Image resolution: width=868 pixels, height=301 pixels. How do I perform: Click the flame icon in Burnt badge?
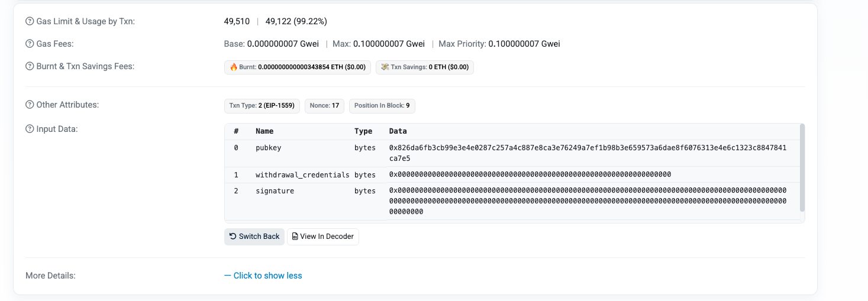pyautogui.click(x=233, y=67)
